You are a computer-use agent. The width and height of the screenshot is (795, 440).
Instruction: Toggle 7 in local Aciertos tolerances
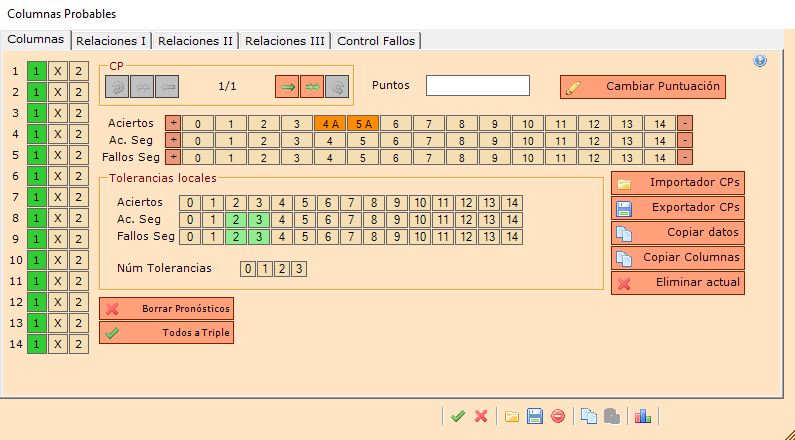(351, 203)
